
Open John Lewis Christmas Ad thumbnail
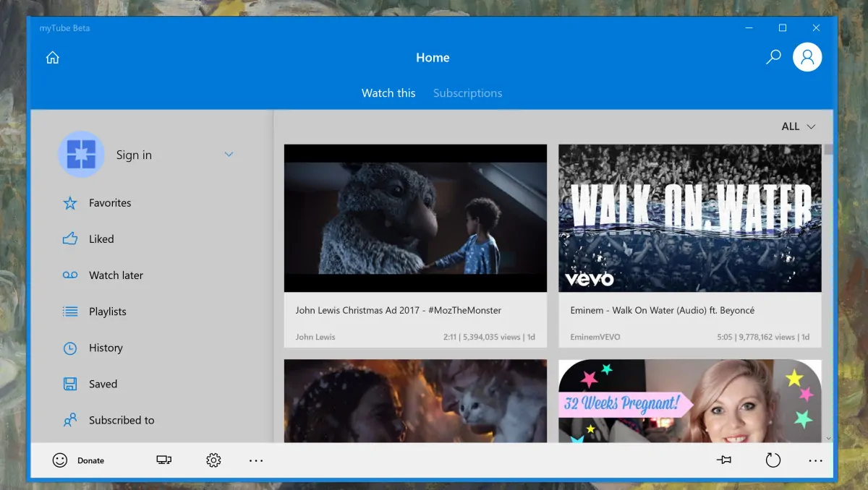point(415,218)
